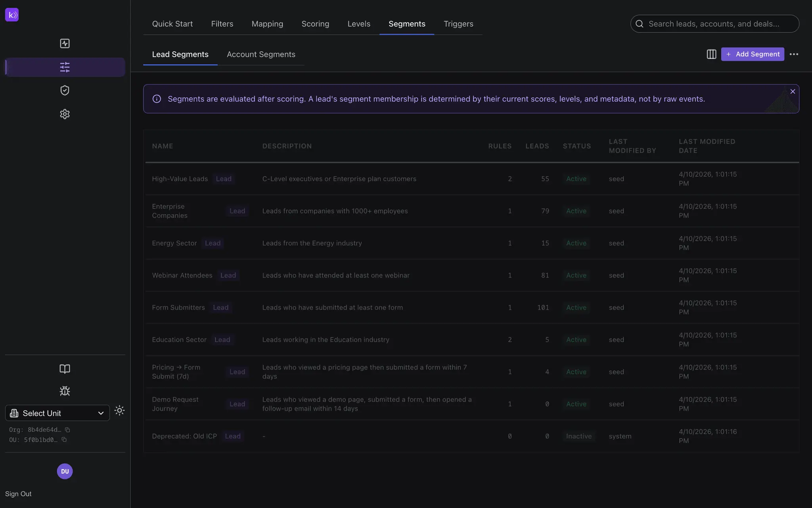Click the info icon in the banner
This screenshot has height=508, width=812.
[157, 99]
